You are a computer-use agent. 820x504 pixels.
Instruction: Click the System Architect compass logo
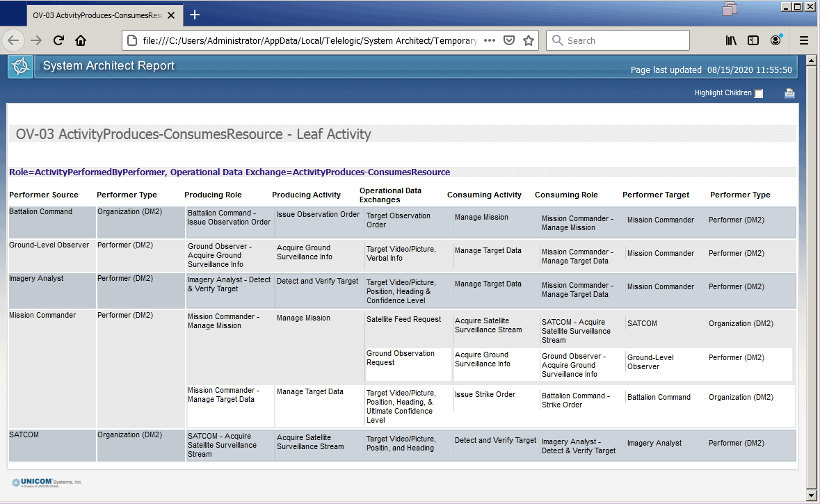tap(21, 67)
